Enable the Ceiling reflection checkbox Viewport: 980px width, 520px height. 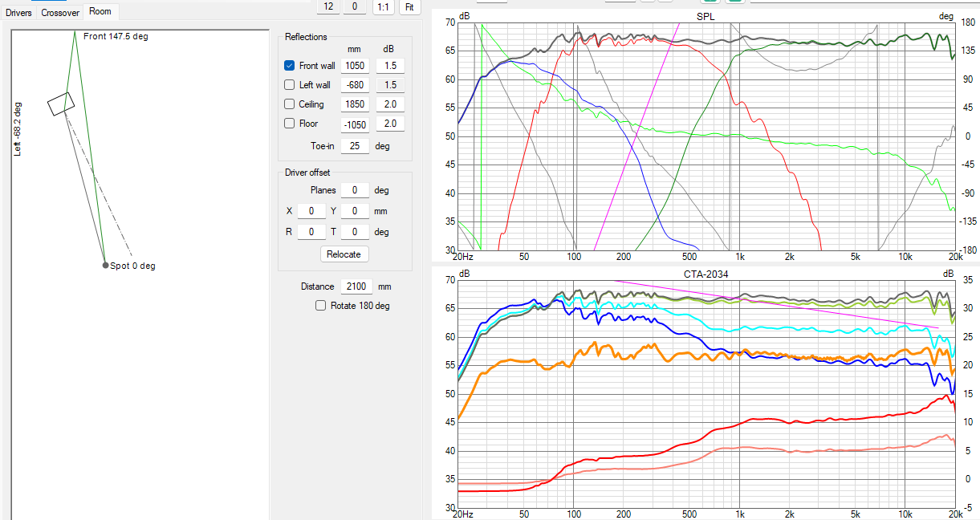click(x=290, y=104)
